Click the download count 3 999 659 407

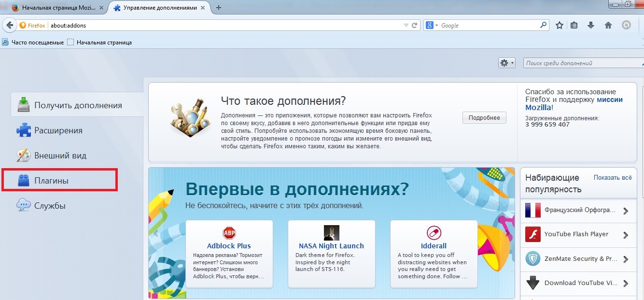click(547, 125)
